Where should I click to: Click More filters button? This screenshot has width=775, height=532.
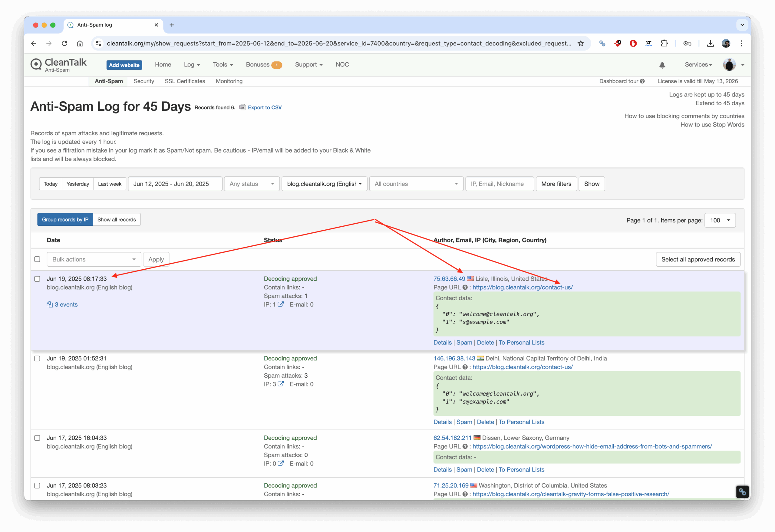point(556,184)
